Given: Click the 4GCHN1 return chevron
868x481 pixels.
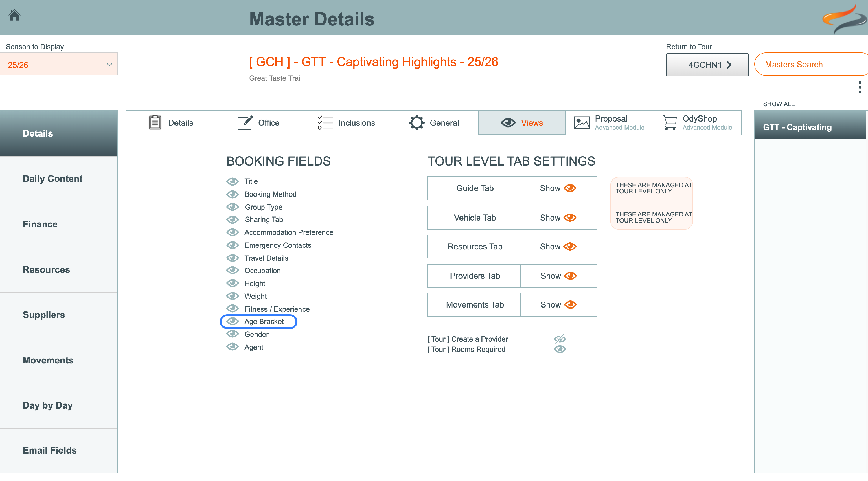Looking at the screenshot, I should pos(729,65).
